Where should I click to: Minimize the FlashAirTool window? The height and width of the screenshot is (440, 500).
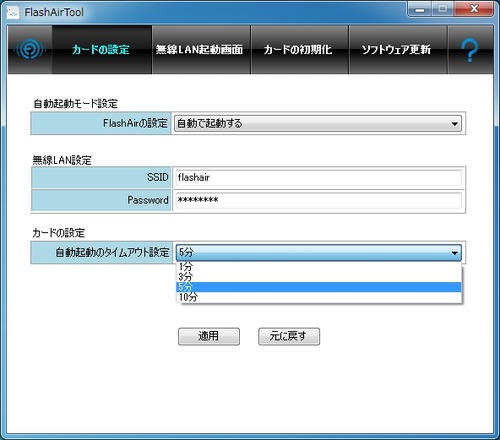pyautogui.click(x=419, y=9)
